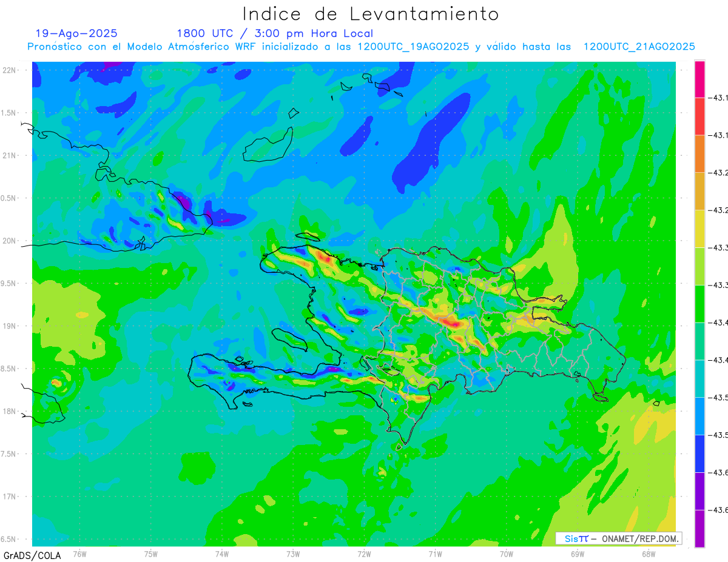
Task: Pick the light blue swatch in the colorbar
Action: click(699, 416)
